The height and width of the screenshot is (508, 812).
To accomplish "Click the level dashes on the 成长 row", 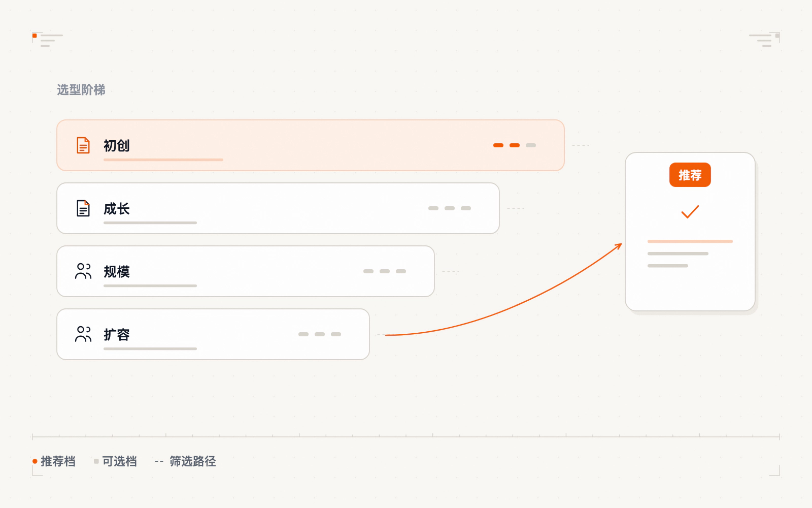I will [450, 208].
